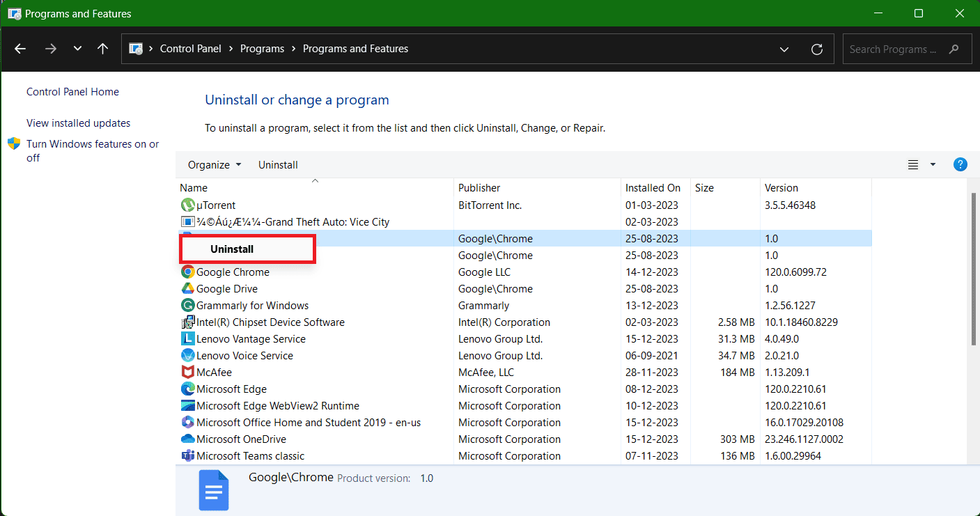Open View installed updates link
Screen dimensions: 980x516
click(x=78, y=123)
